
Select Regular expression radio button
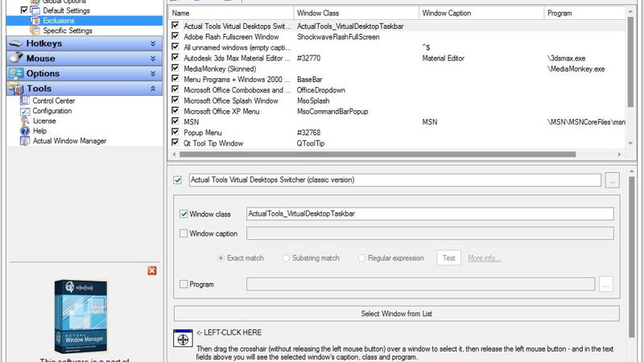[361, 257]
